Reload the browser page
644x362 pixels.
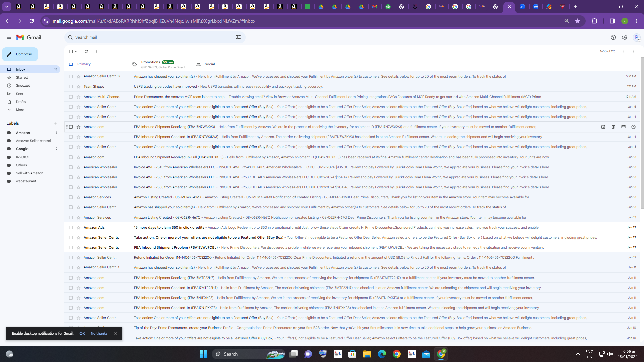[x=32, y=21]
